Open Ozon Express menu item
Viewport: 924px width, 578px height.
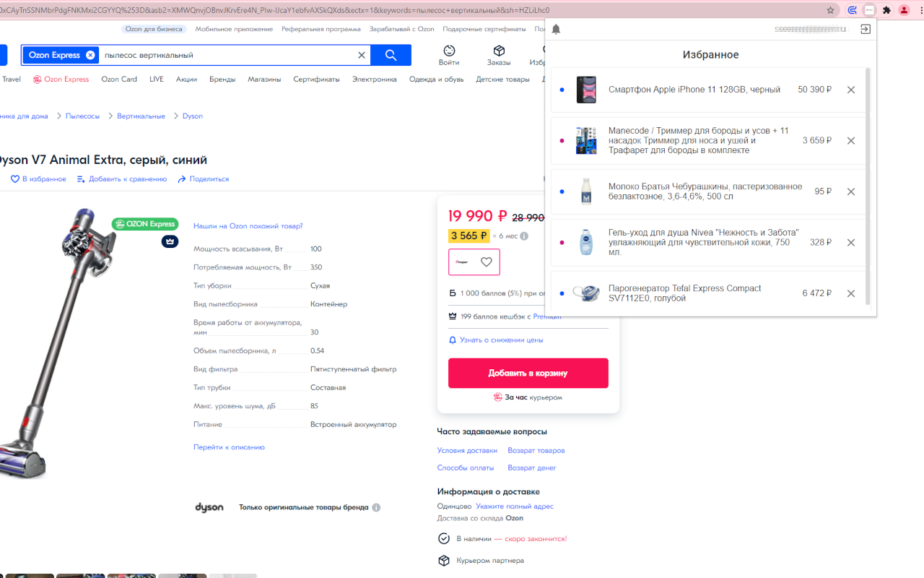(61, 79)
